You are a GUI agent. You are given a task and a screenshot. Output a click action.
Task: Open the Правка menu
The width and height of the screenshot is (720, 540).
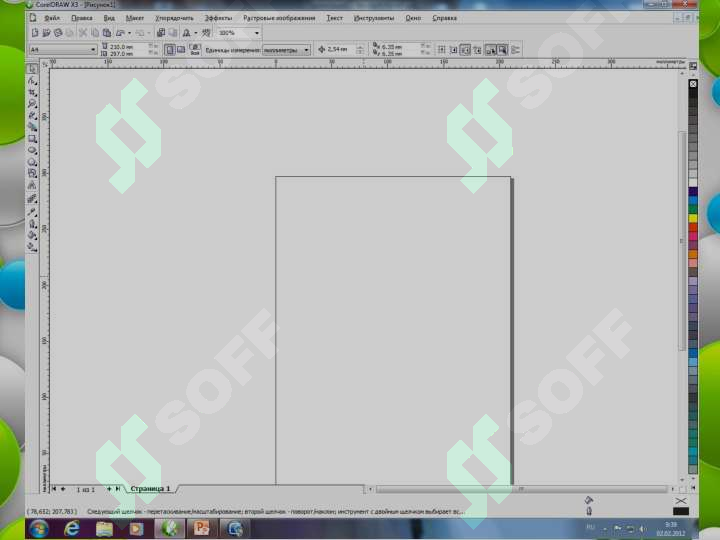coord(82,18)
